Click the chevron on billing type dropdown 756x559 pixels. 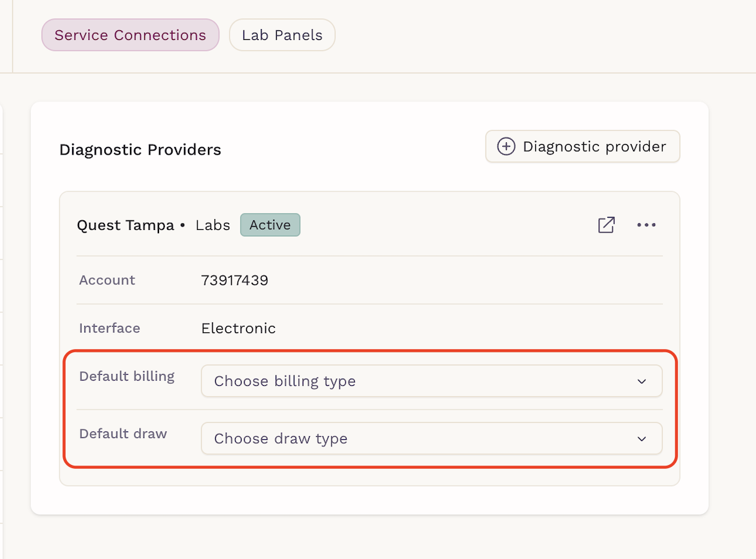(641, 381)
